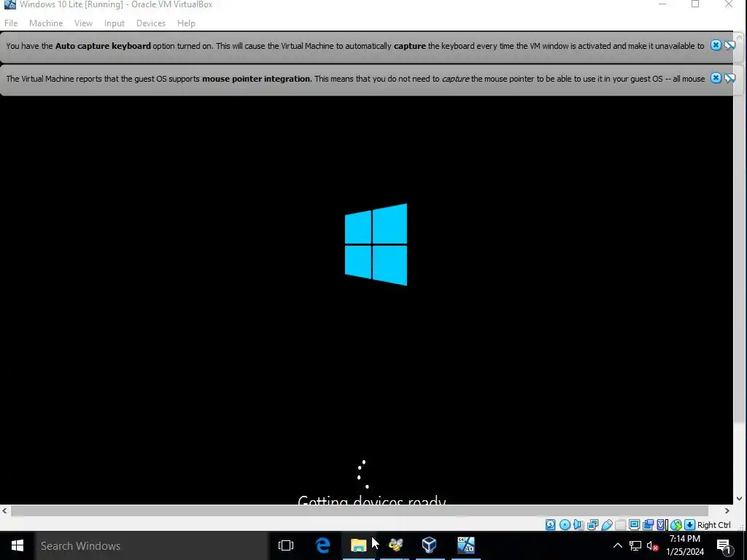747x560 pixels.
Task: Launch Microsoft Edge from the taskbar
Action: (322, 545)
